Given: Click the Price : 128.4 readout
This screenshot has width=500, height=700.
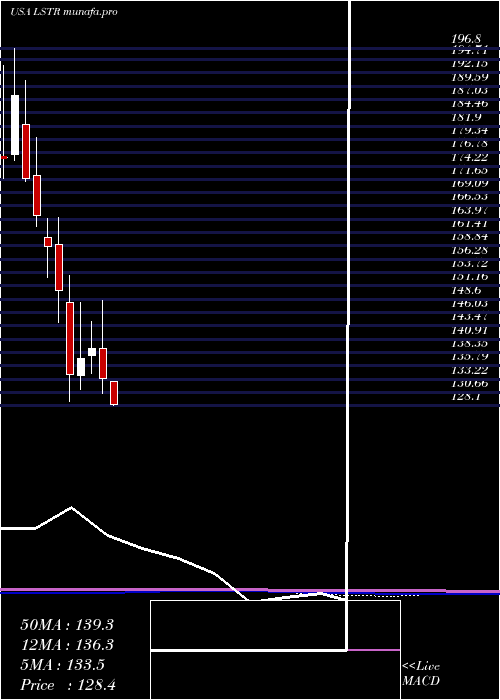Looking at the screenshot, I should [68, 685].
